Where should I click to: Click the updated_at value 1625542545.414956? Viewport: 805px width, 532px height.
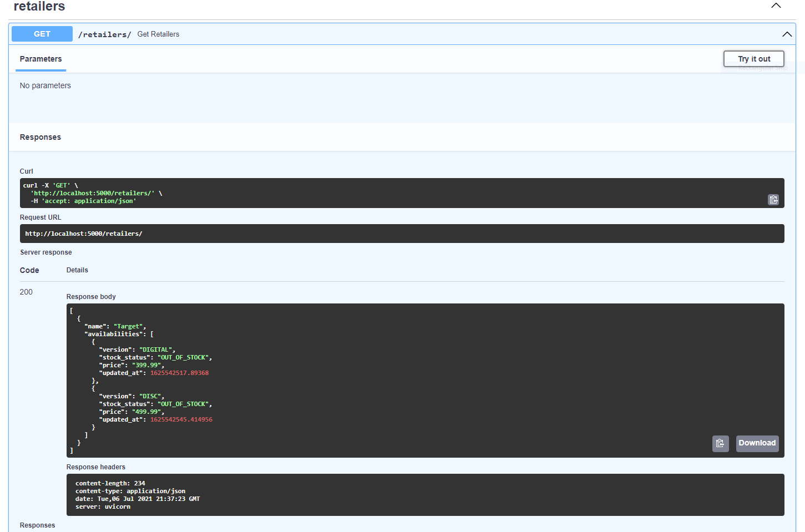tap(181, 419)
